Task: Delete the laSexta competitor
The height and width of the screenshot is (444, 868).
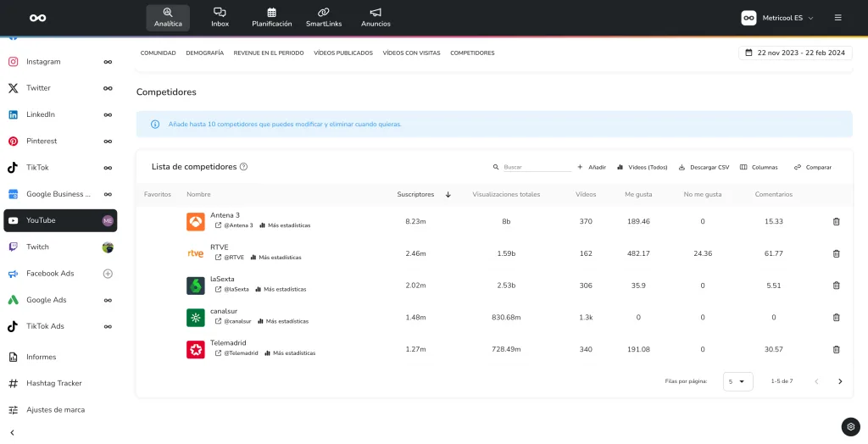Action: pos(836,286)
